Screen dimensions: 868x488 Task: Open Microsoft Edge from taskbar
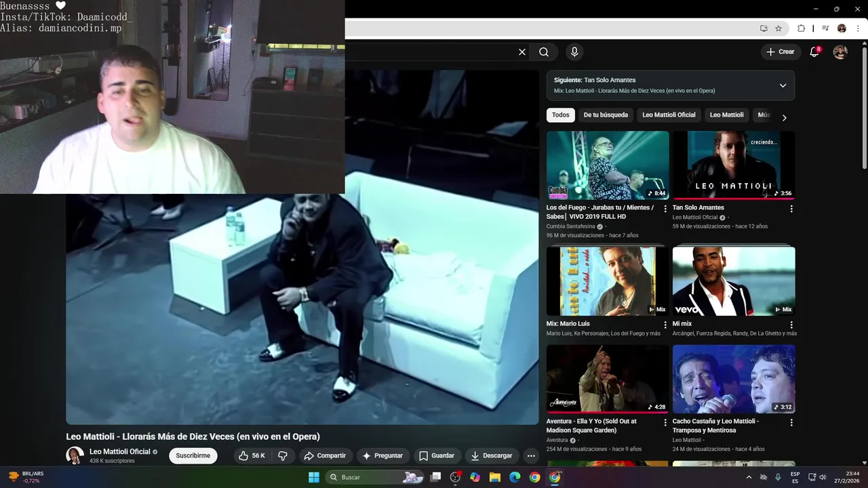(515, 477)
